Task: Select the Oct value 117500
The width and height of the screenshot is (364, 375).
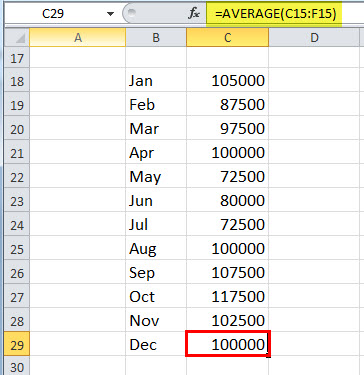Action: point(227,296)
